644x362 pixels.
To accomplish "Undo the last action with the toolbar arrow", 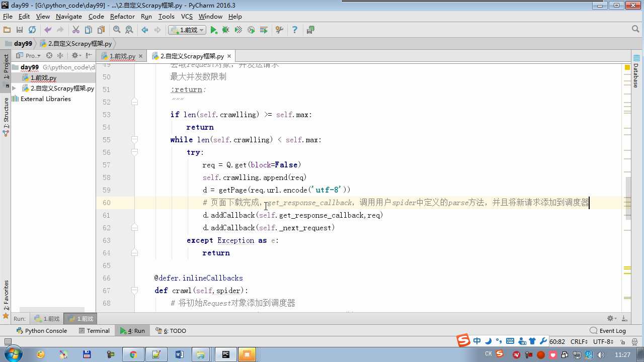I will [48, 30].
